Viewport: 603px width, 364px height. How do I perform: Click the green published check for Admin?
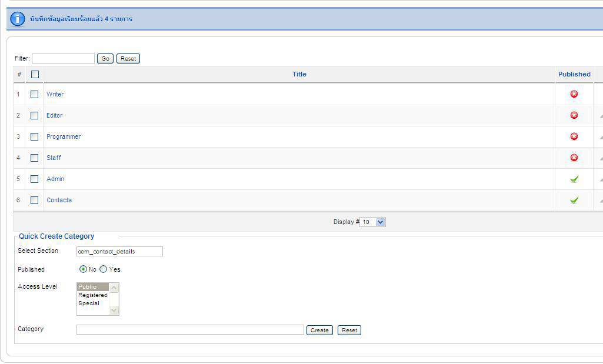click(x=574, y=179)
